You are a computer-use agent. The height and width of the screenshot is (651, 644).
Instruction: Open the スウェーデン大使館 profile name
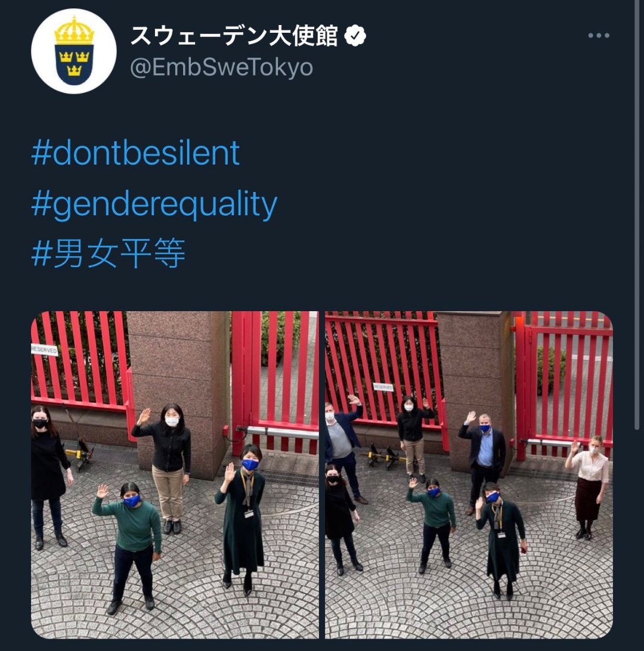click(x=234, y=36)
